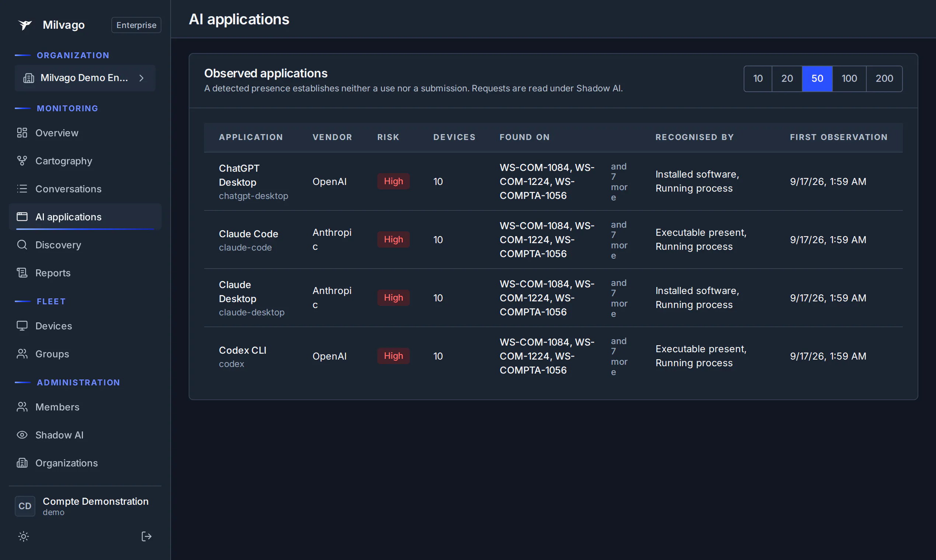Click the Observed applications heading
This screenshot has height=560, width=936.
coord(266,73)
